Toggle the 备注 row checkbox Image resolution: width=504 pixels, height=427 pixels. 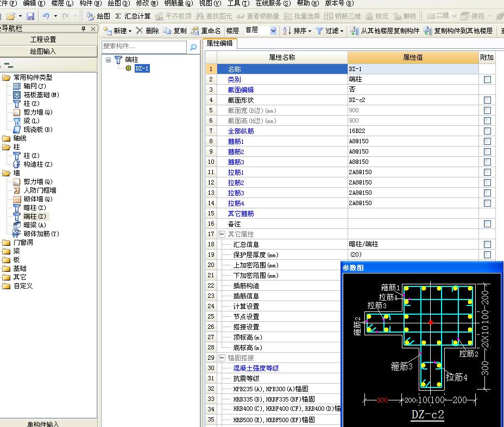pyautogui.click(x=487, y=224)
